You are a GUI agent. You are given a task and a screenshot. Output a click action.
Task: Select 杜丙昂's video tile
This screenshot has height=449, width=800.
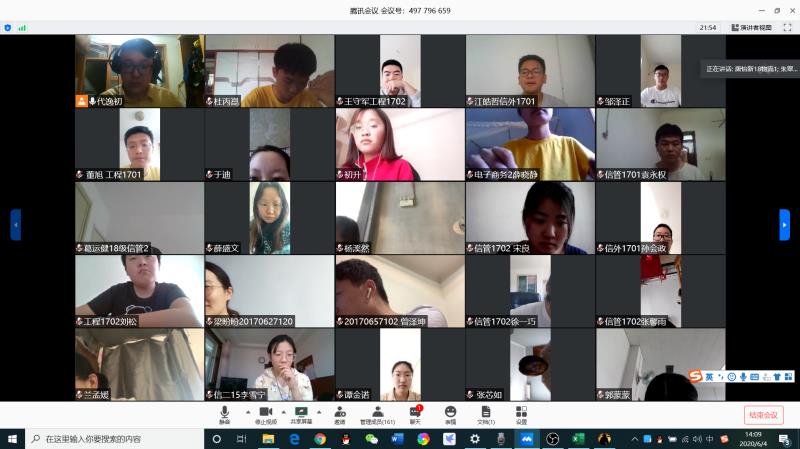[269, 71]
